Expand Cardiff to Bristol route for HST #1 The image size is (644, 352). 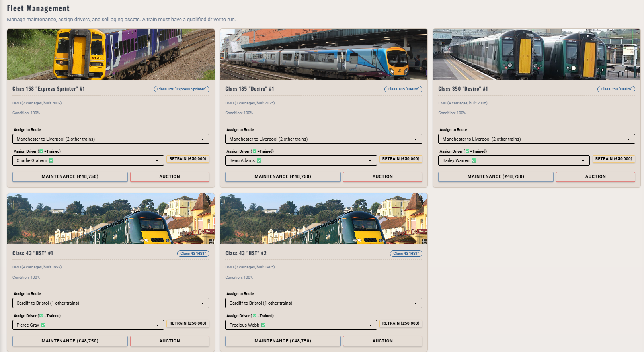[111, 303]
